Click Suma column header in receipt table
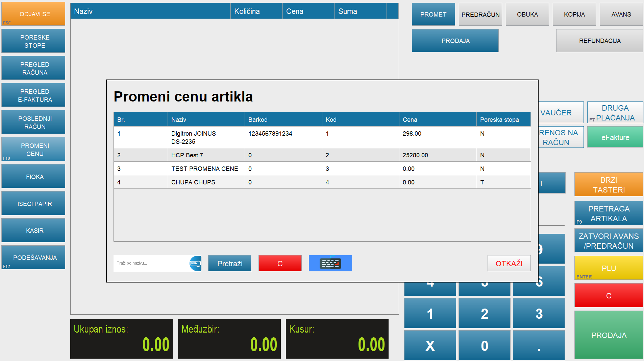This screenshot has width=644, height=361. point(361,11)
